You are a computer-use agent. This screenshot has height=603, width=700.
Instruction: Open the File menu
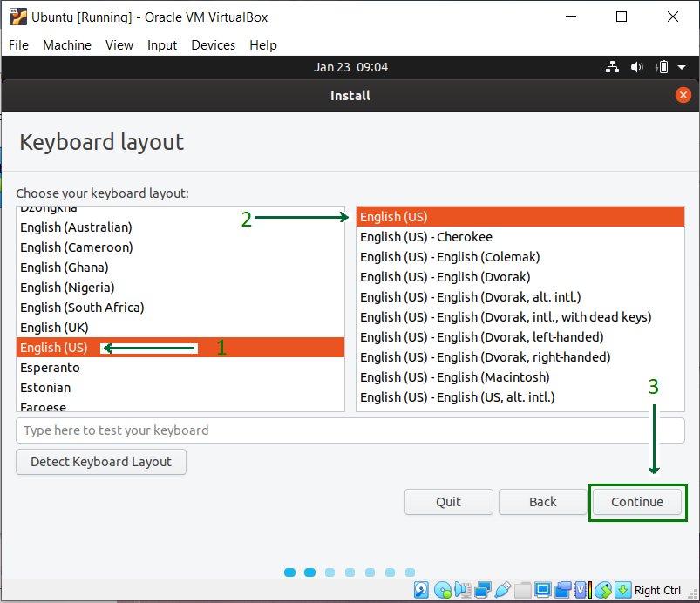click(x=19, y=45)
